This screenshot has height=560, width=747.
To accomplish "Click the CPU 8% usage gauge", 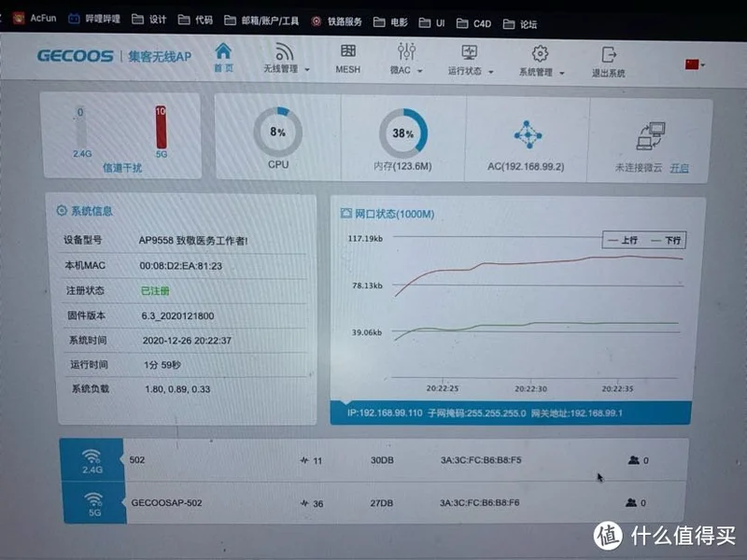I will [277, 132].
